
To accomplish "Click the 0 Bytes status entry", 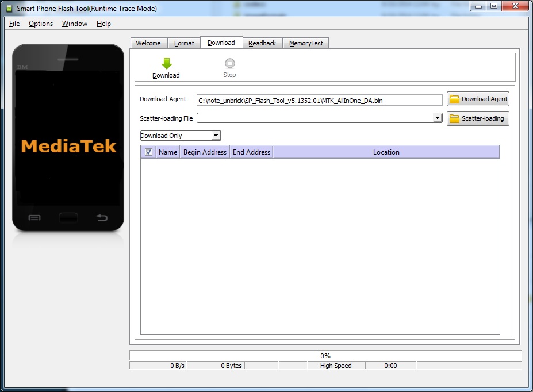I will (x=216, y=366).
